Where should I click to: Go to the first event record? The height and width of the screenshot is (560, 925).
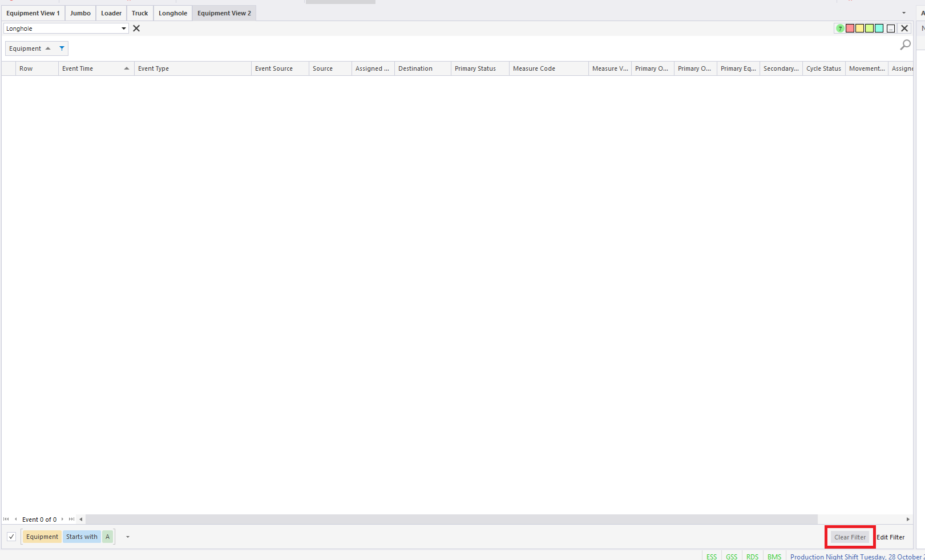click(6, 520)
